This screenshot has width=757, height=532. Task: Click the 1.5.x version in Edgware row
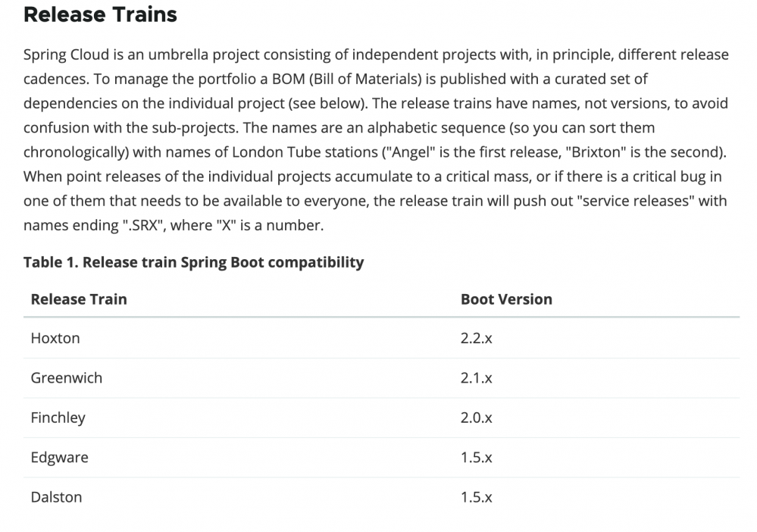click(476, 458)
